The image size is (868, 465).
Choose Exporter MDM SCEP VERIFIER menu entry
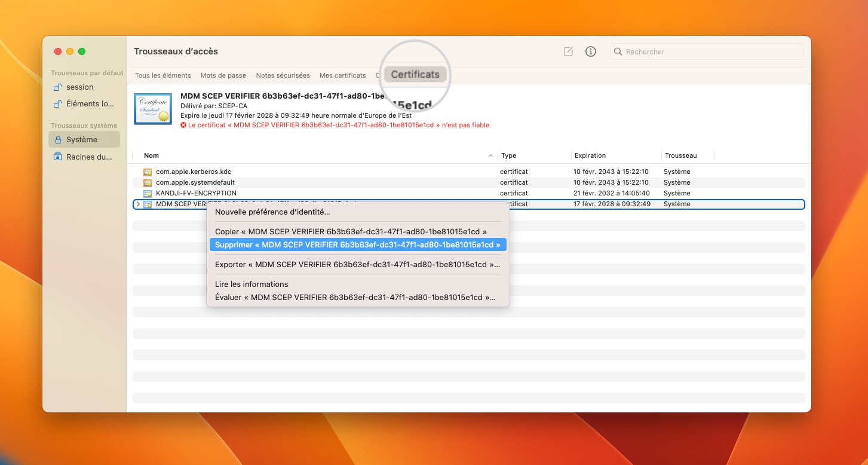[358, 264]
